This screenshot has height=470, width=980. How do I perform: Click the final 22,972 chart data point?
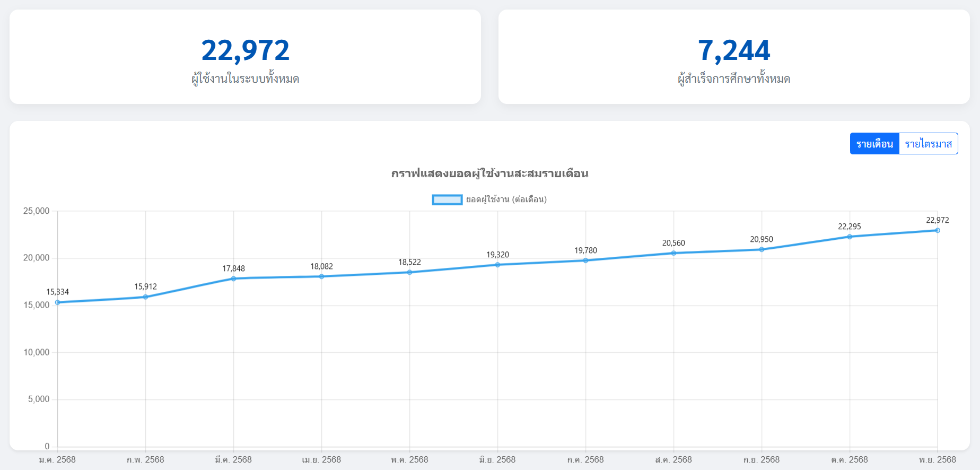tap(937, 230)
